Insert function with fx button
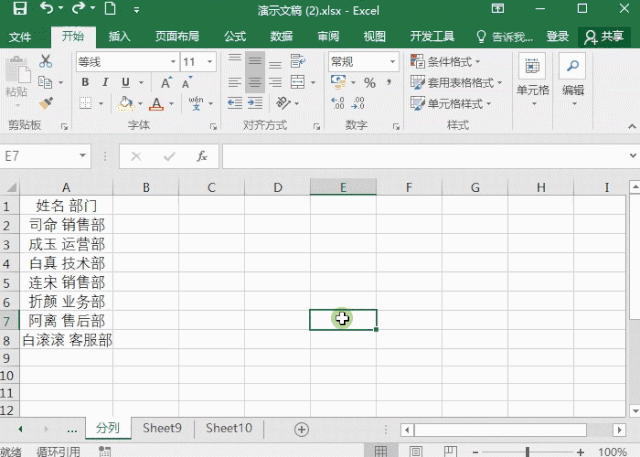640x457 pixels. (202, 156)
